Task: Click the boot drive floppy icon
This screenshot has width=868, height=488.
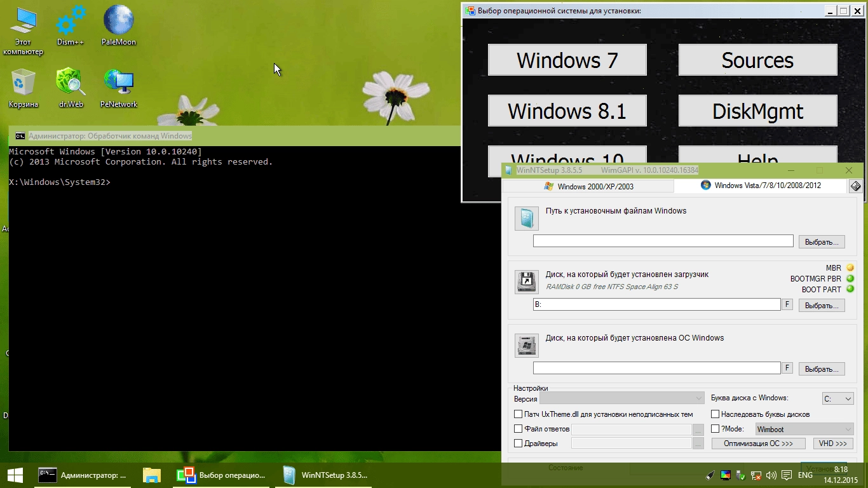Action: coord(526,281)
